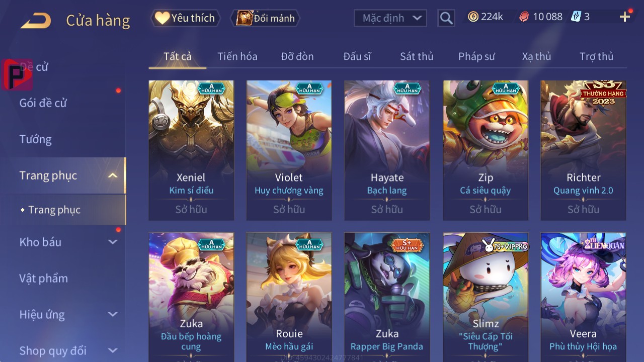The width and height of the screenshot is (644, 362).
Task: Expand the Shop quy đổi section
Action: [x=113, y=350]
